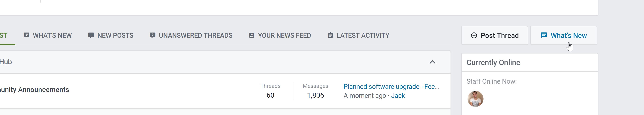The width and height of the screenshot is (644, 115).
Task: Click the Staff Online Now label
Action: [x=491, y=81]
